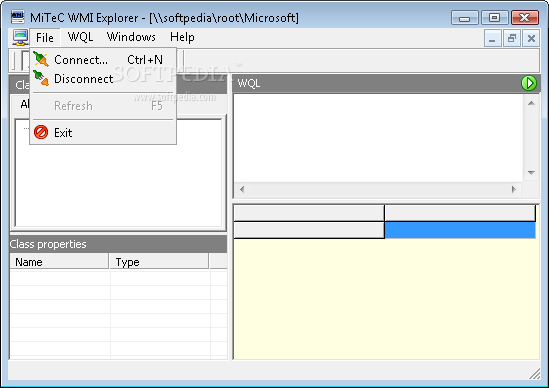Open the MDI child system menu monitor icon
549x388 pixels.
point(20,37)
